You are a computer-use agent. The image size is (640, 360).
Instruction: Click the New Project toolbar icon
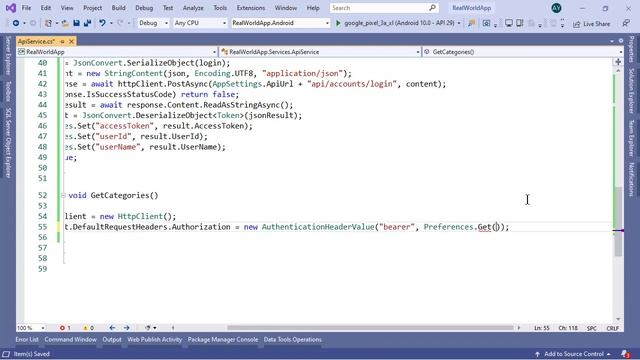(48, 23)
